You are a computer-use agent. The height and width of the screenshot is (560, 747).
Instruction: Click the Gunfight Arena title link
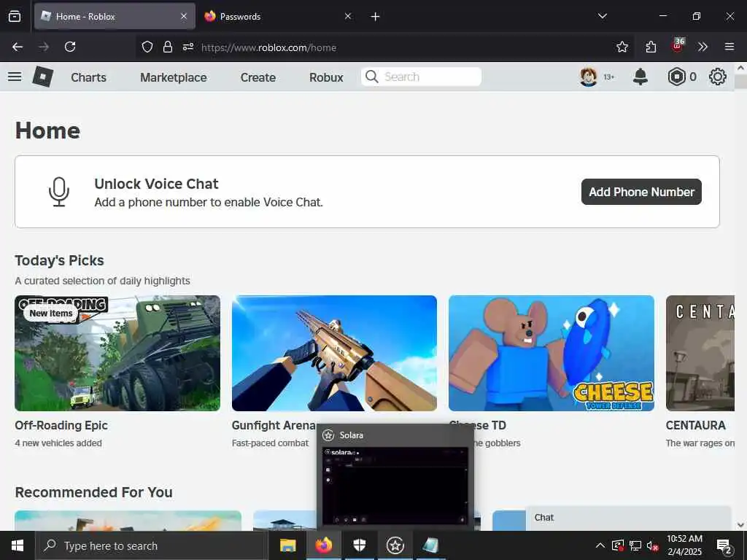tap(274, 425)
